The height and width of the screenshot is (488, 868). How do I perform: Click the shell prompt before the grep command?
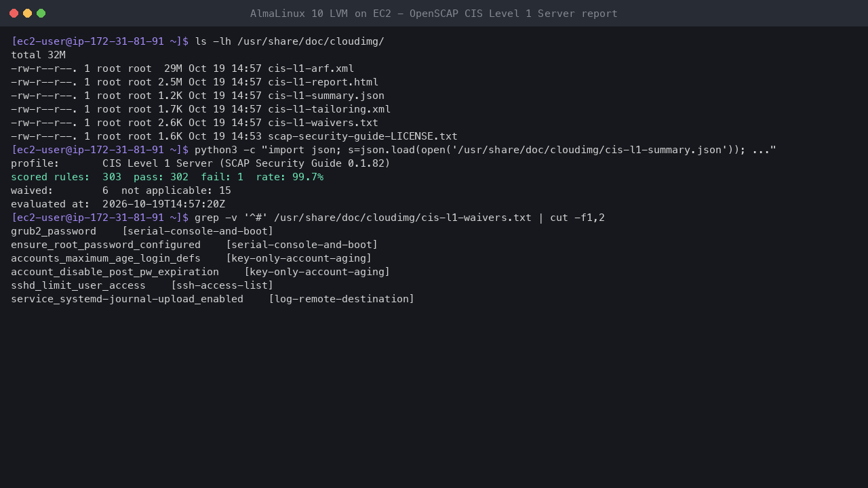(x=100, y=218)
